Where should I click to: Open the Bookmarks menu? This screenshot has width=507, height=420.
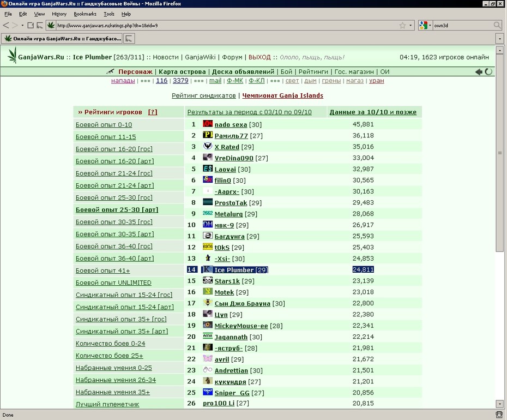pos(85,14)
